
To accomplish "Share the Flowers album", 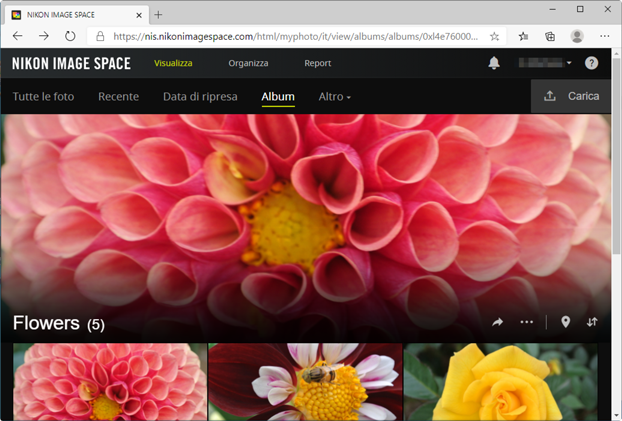I will pos(498,322).
